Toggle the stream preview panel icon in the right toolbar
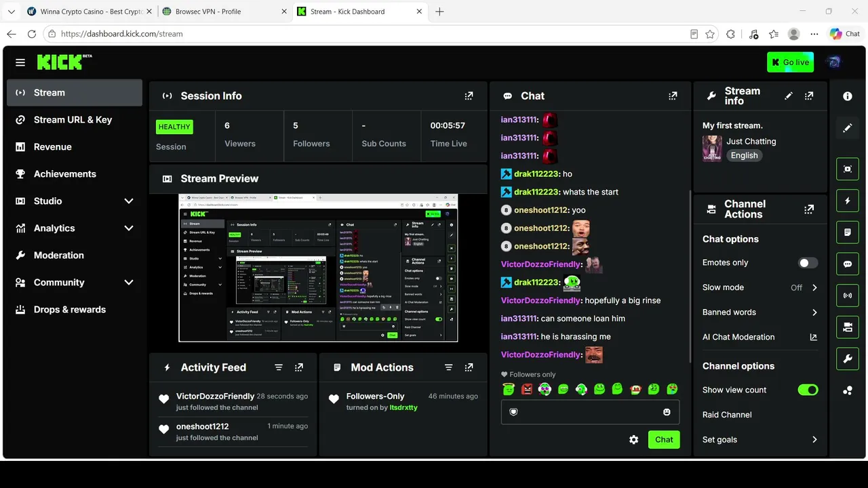The height and width of the screenshot is (488, 868). tap(848, 169)
